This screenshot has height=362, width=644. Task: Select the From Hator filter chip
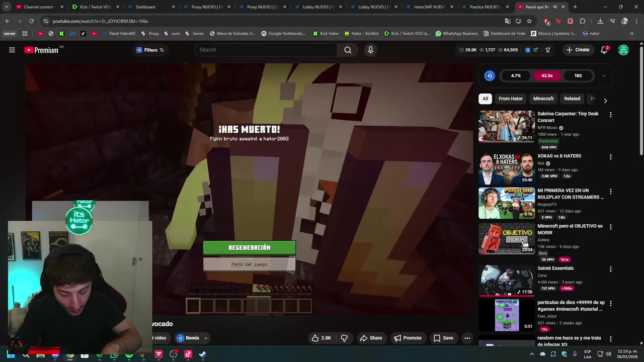click(511, 99)
